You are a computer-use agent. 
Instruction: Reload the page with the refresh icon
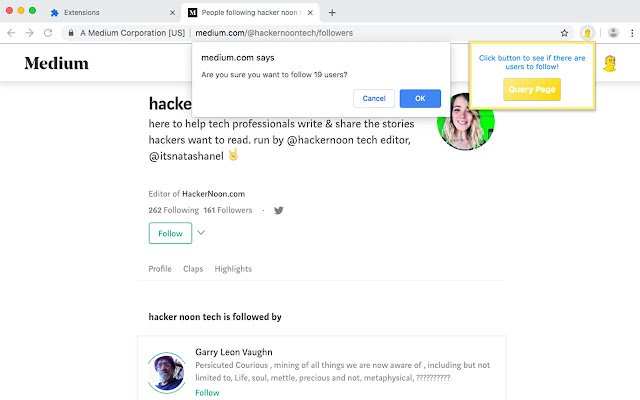pyautogui.click(x=48, y=33)
